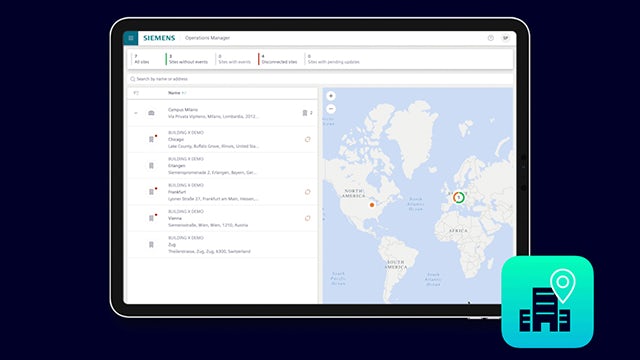Click the Europe site cluster marker

(459, 198)
